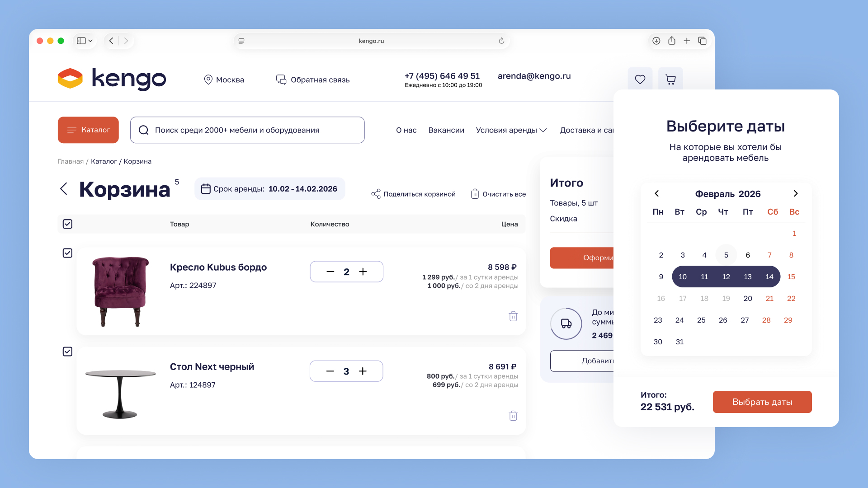This screenshot has height=488, width=868.
Task: Open browser sidebar toggle dropdown
Action: [85, 41]
